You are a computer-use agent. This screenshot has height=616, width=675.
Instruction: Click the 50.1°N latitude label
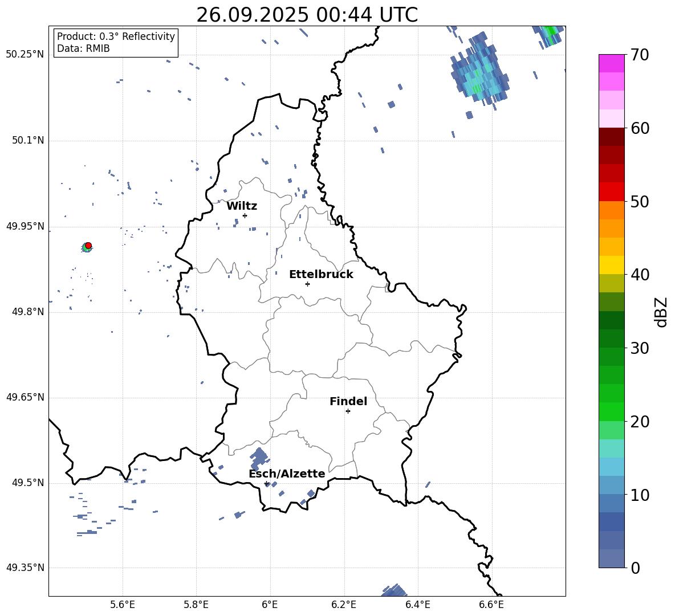click(28, 140)
